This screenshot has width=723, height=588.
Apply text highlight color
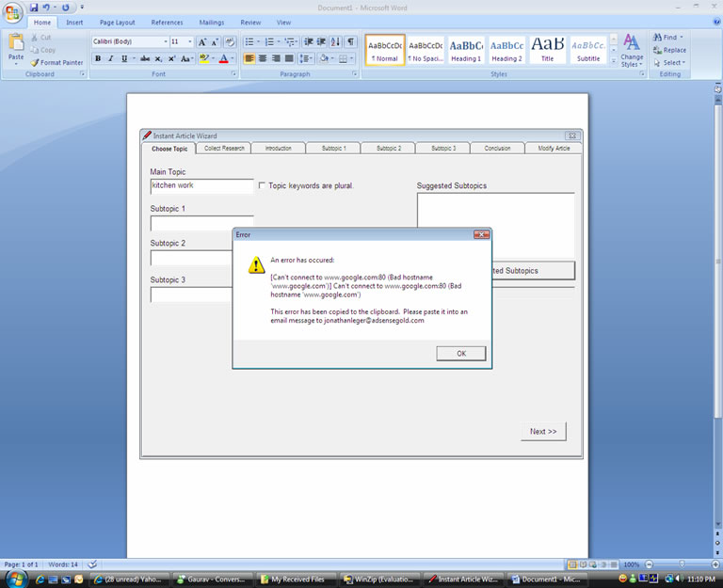[204, 58]
